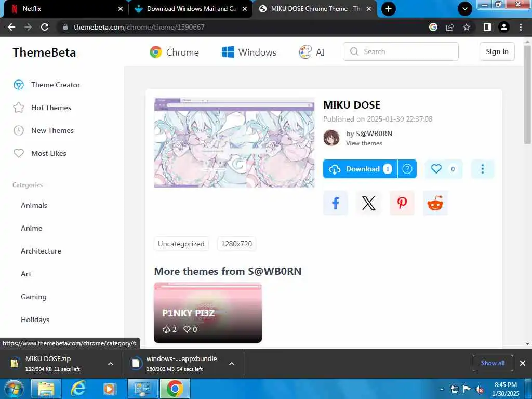Open the Chrome three-dot menu
This screenshot has width=532, height=399.
tap(521, 27)
